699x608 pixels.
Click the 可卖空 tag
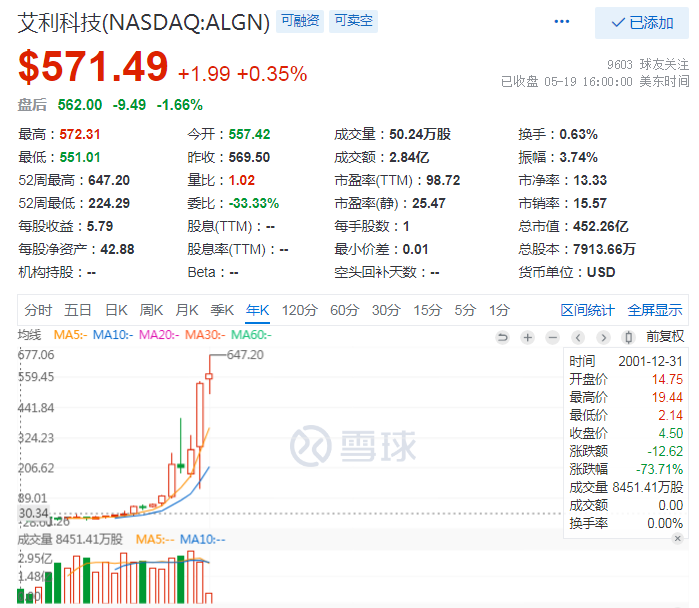click(x=353, y=21)
